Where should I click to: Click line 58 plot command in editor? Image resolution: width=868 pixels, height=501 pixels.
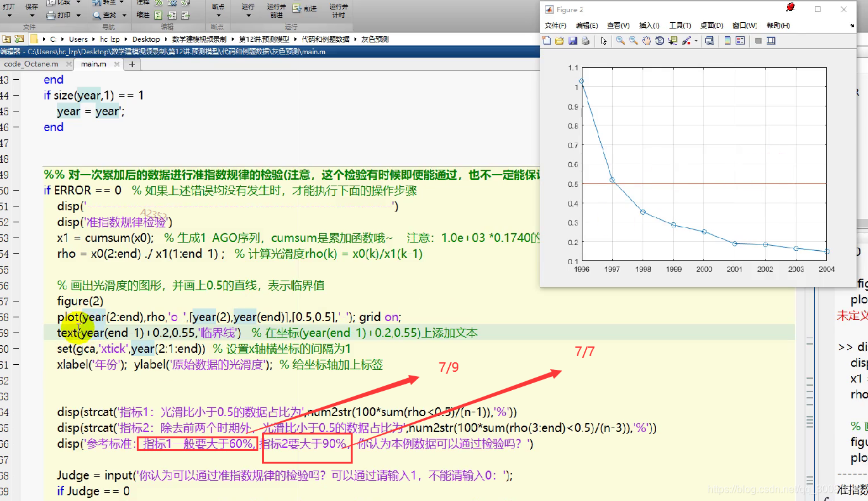pos(229,317)
